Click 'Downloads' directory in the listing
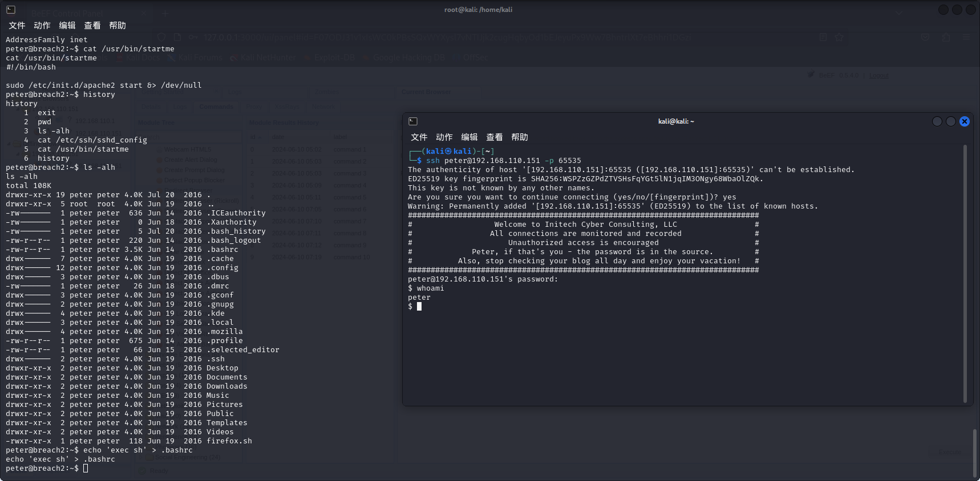This screenshot has height=481, width=980. click(227, 386)
